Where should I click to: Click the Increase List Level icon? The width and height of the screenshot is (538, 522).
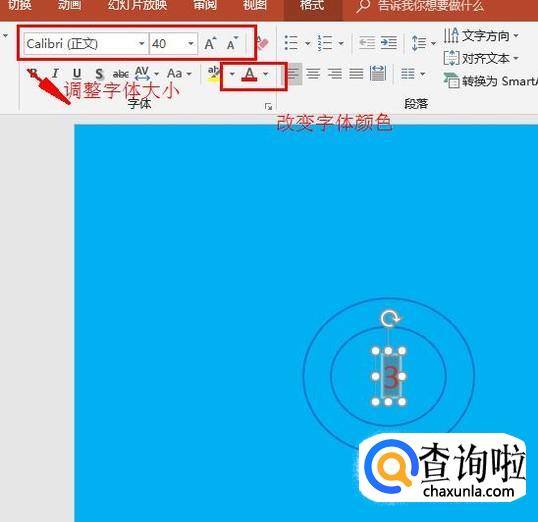pyautogui.click(x=389, y=43)
